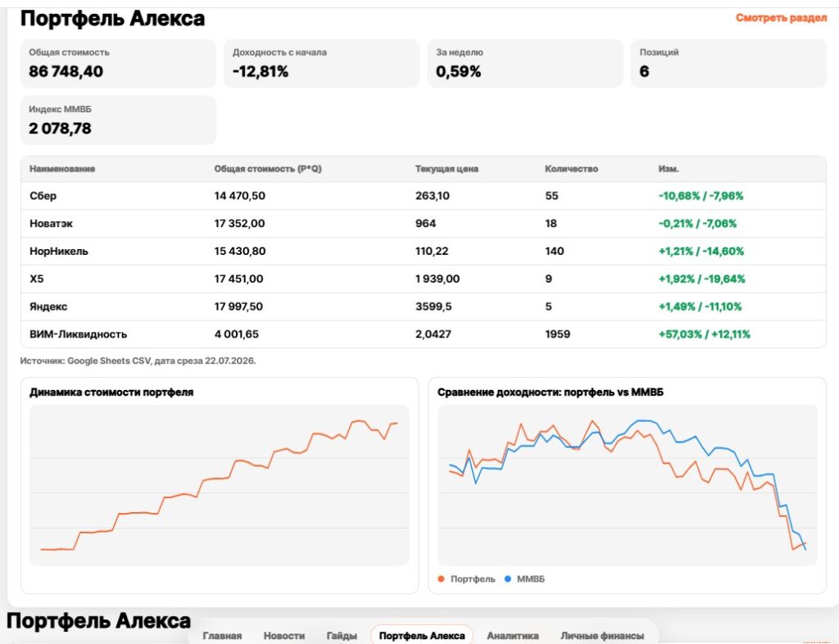Click the ВИМ-Ликвидность row
The image size is (839, 644).
424,334
